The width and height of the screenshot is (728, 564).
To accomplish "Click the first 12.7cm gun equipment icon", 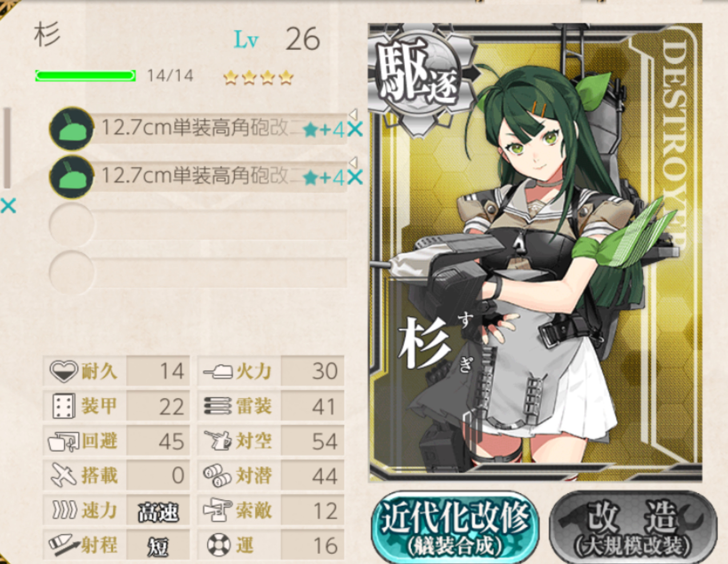I will click(x=71, y=128).
